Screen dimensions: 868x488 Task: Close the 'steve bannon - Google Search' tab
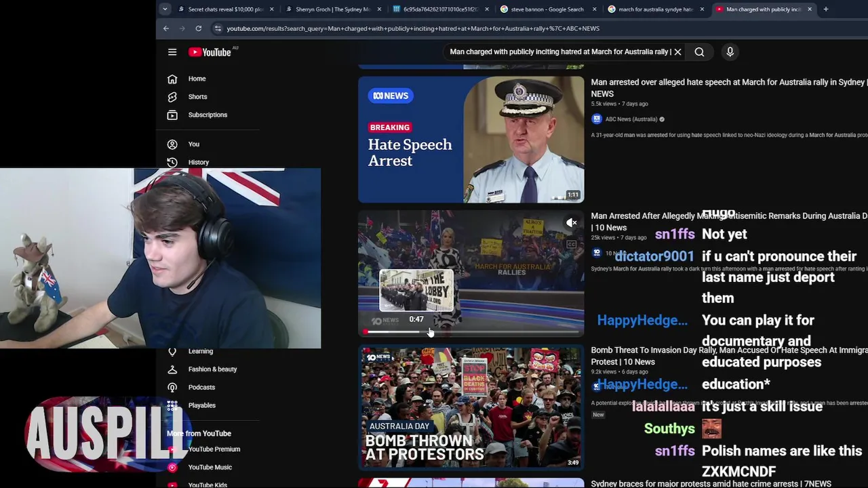coord(595,9)
